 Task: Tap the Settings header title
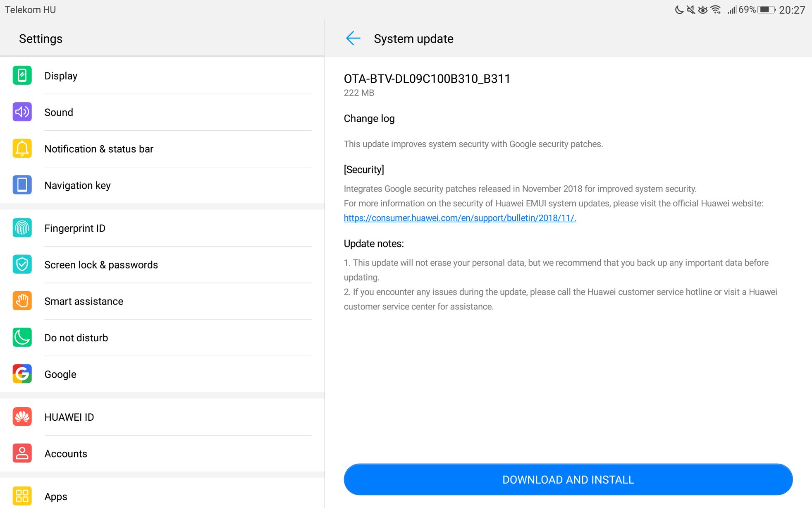pyautogui.click(x=41, y=38)
